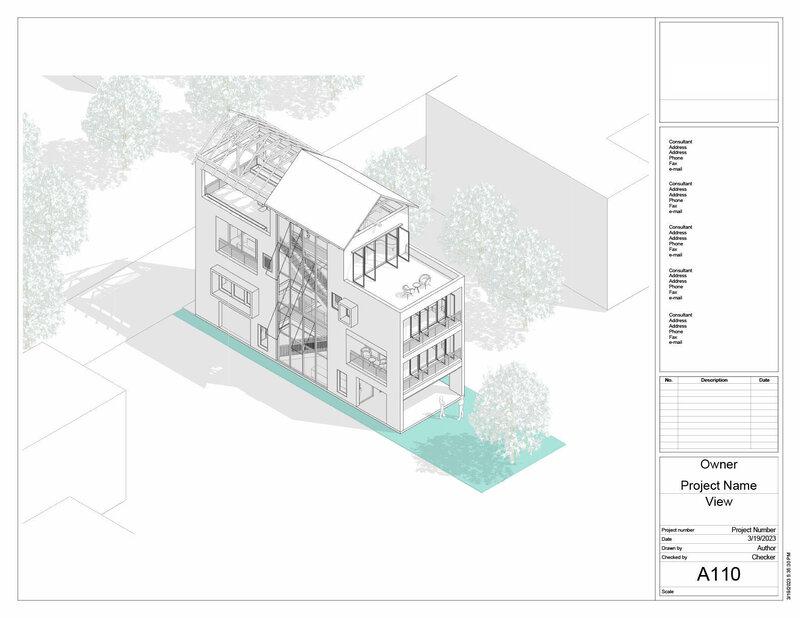Viewport: 800px width, 618px height.
Task: Select the No. column header
Action: click(669, 380)
